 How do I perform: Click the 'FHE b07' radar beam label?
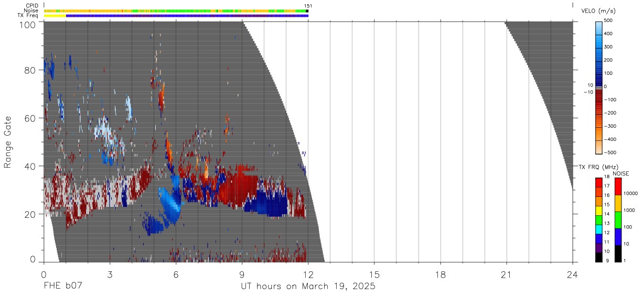point(63,286)
